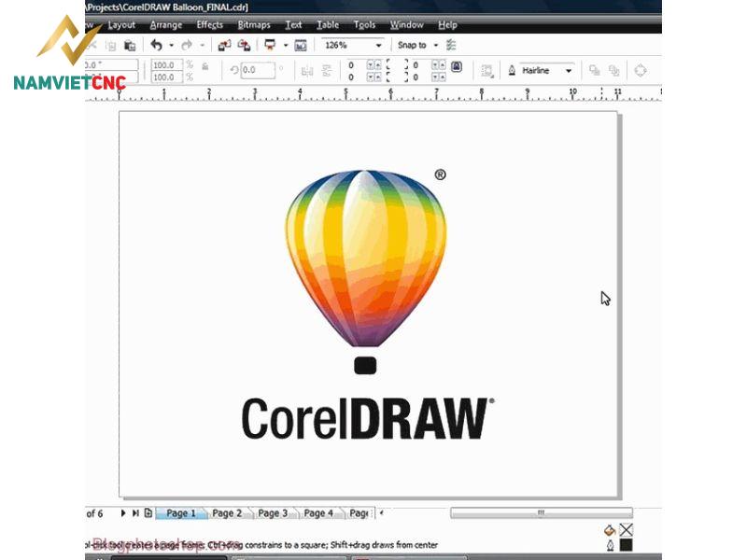Click the Mirror horizontally icon
Image resolution: width=747 pixels, height=560 pixels.
point(307,72)
